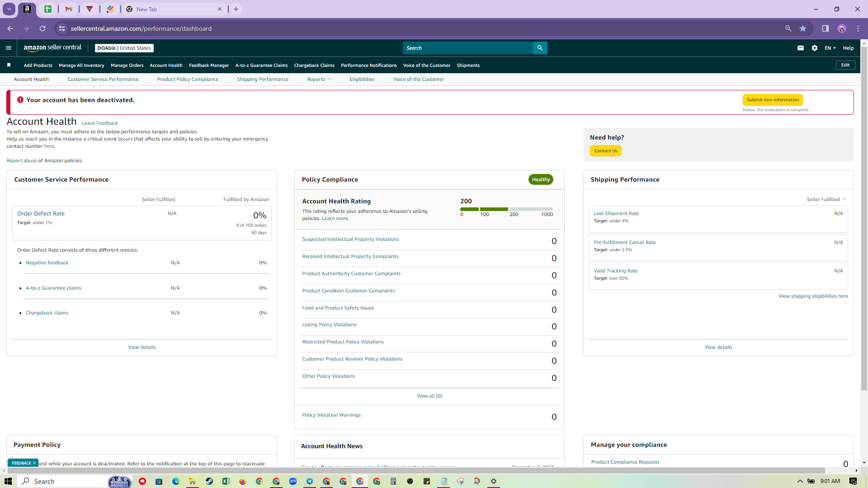Viewport: 868px width, 488px height.
Task: Switch to the New Tab tab
Action: point(174,9)
